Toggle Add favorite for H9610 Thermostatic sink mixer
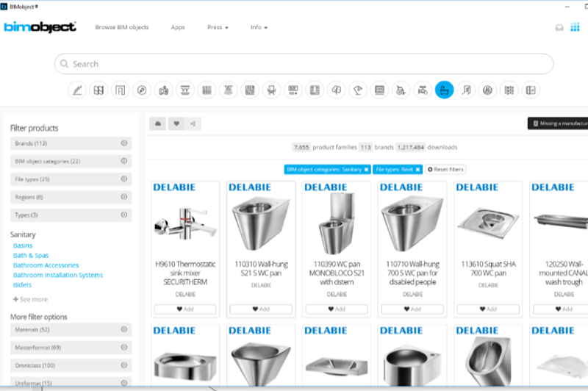The height and width of the screenshot is (391, 588). click(185, 309)
